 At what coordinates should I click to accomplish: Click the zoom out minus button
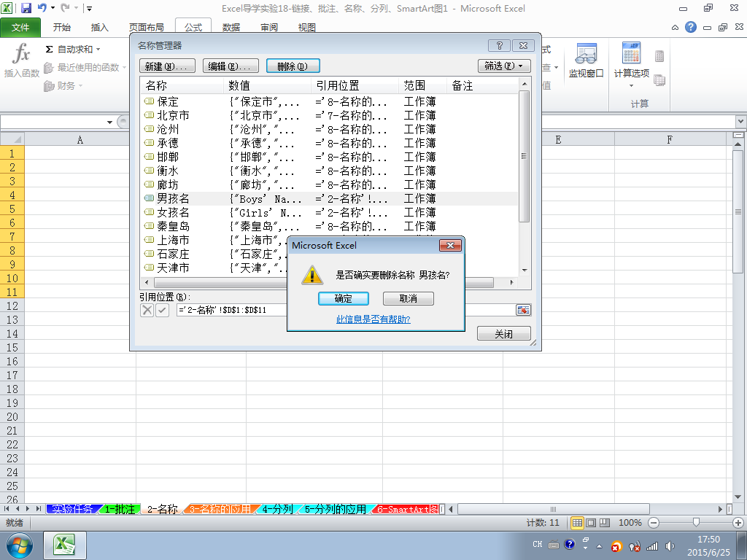(x=654, y=523)
